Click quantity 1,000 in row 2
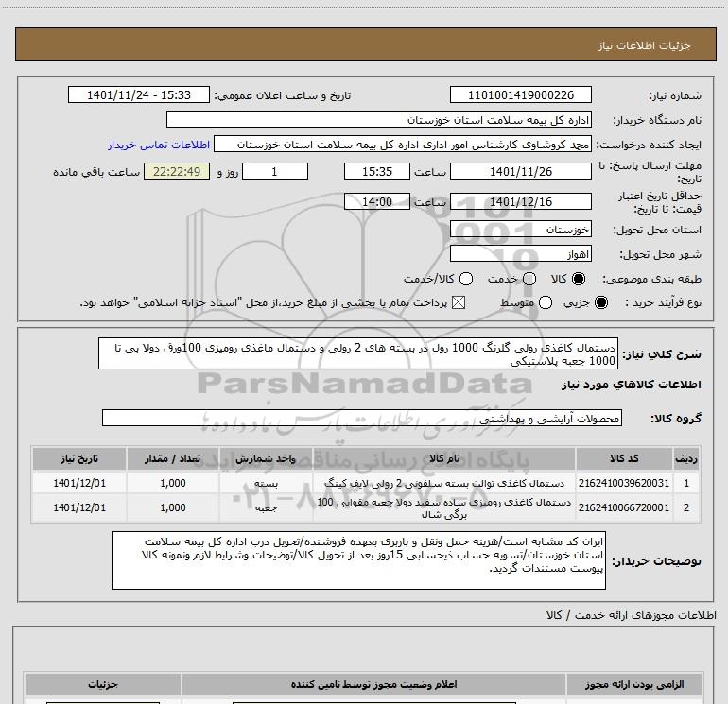 tap(173, 507)
